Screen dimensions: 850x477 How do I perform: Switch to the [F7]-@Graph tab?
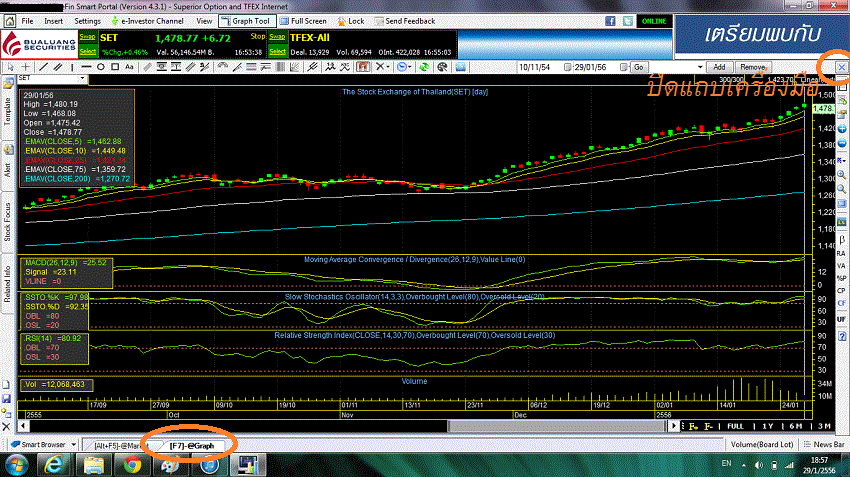192,446
